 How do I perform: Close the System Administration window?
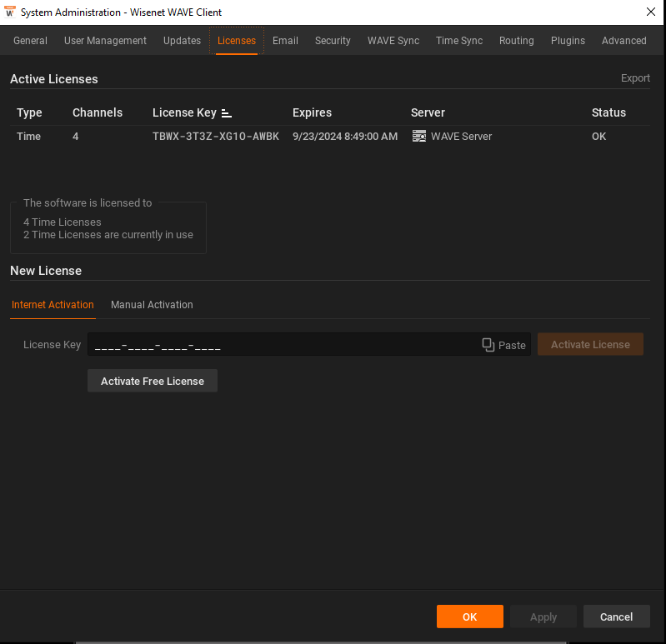651,12
